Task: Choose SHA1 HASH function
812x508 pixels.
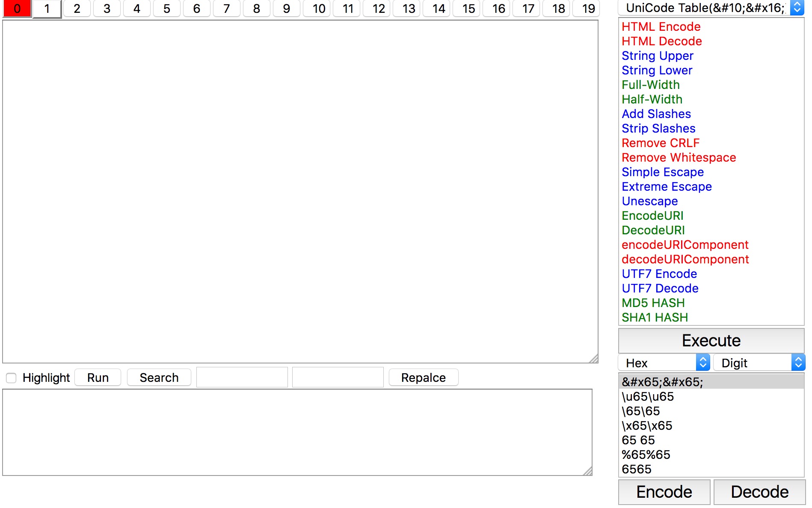Action: (711, 317)
